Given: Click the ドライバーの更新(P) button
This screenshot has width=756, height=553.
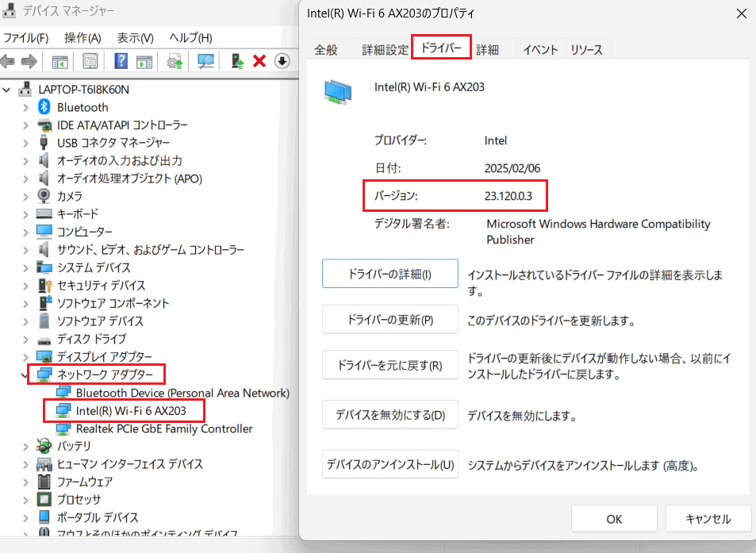Looking at the screenshot, I should [x=390, y=320].
